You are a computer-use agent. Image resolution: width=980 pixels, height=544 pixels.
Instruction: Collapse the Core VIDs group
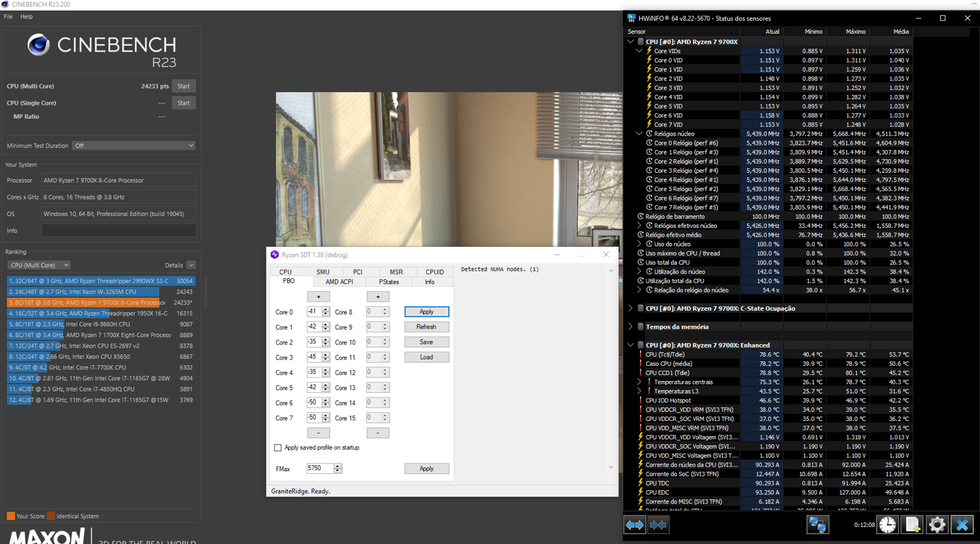(x=640, y=51)
